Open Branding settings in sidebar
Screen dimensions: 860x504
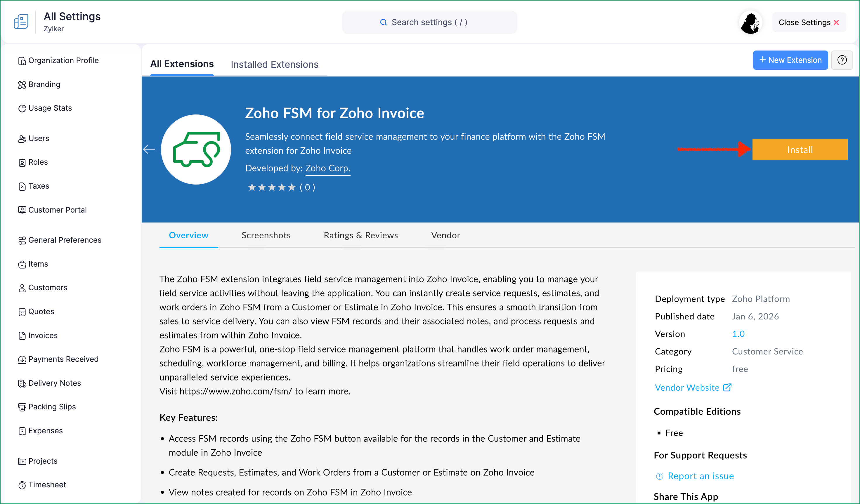click(44, 84)
